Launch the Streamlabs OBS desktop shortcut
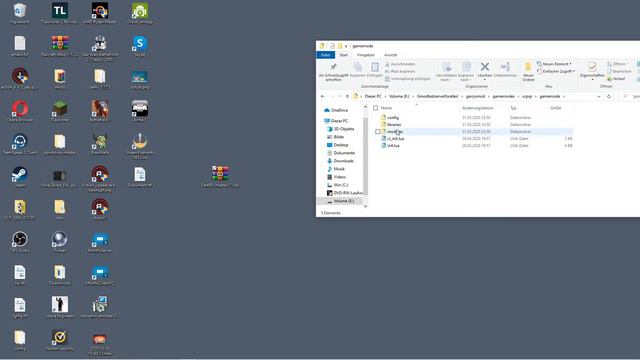The height and width of the screenshot is (360, 640). [x=140, y=146]
